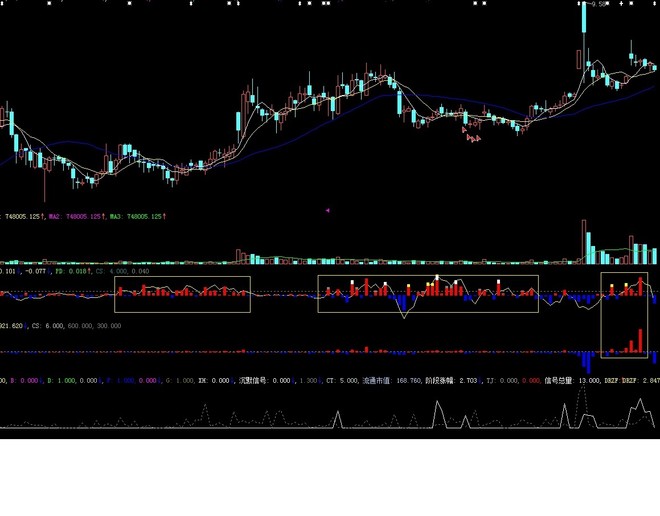The image size is (660, 516).
Task: Click the tallest red bar in the lower indicator
Action: click(x=641, y=340)
